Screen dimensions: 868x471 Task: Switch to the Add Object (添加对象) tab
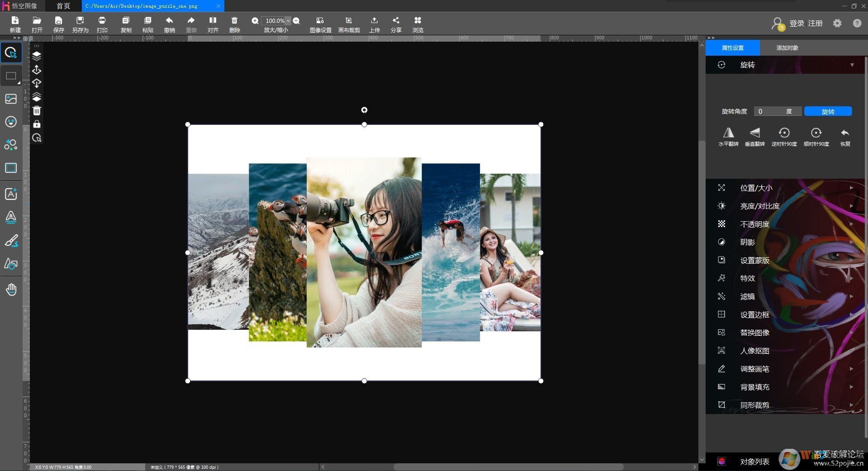click(x=787, y=48)
